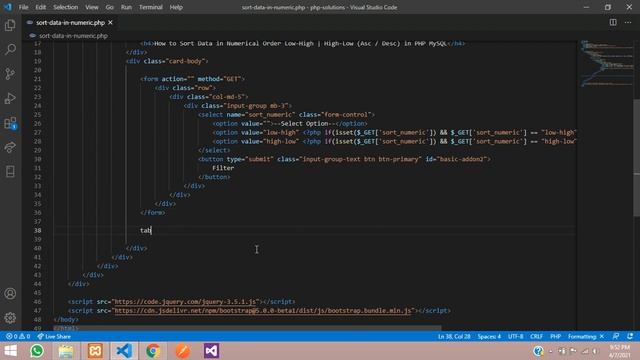Click the word Filter on line 31

coord(223,168)
